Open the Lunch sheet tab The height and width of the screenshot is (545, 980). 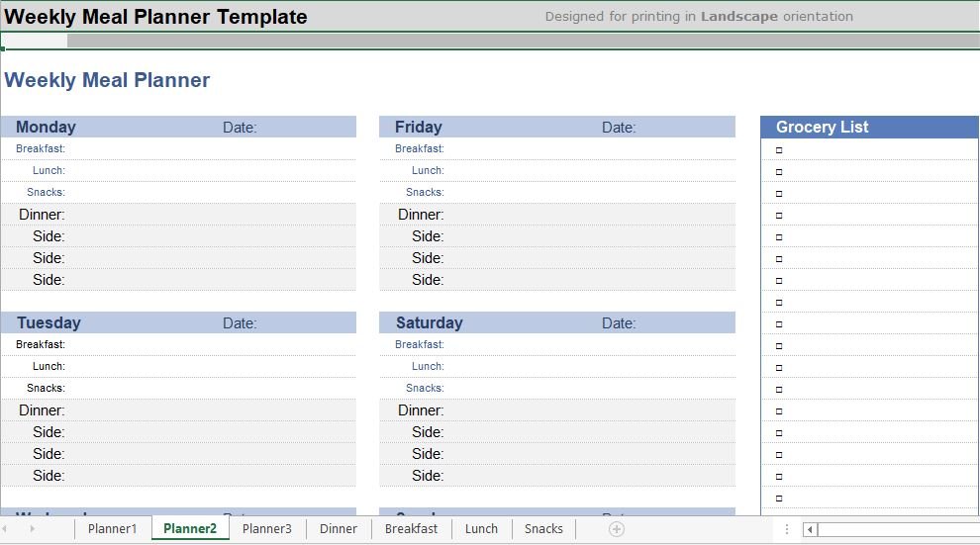pos(481,529)
